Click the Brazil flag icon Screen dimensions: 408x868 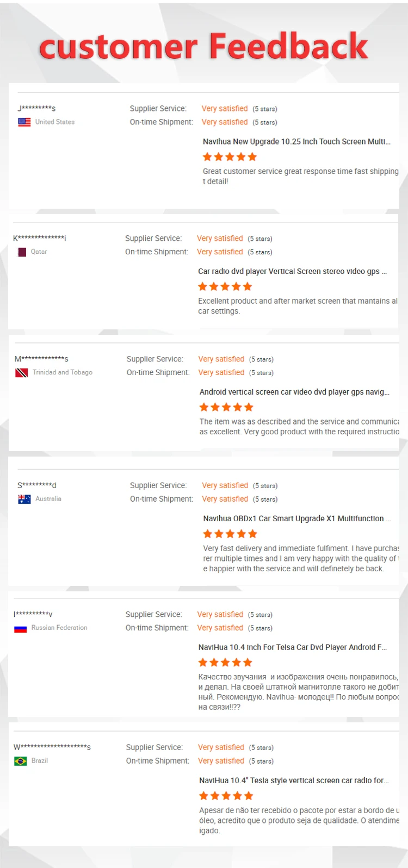pyautogui.click(x=21, y=761)
